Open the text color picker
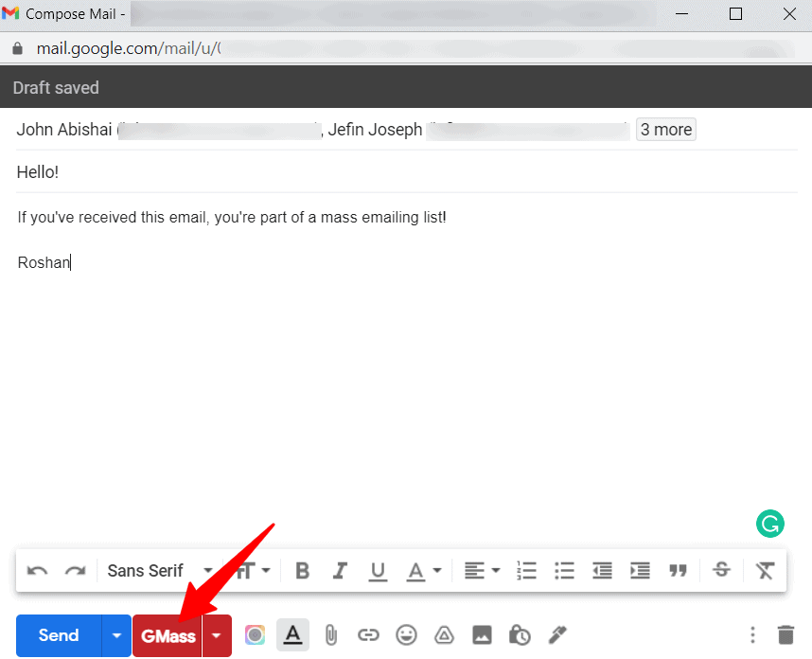This screenshot has height=659, width=812. click(423, 570)
